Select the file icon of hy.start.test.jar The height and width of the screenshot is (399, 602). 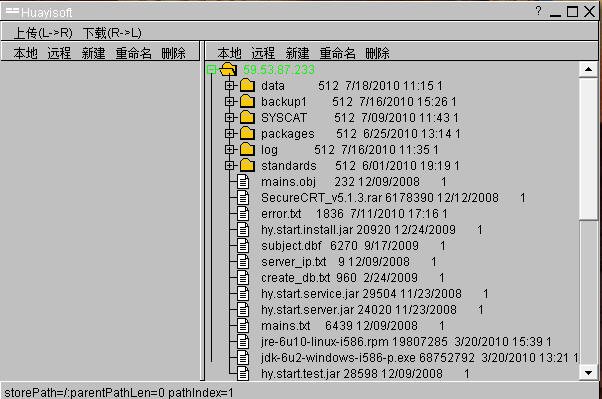point(243,373)
